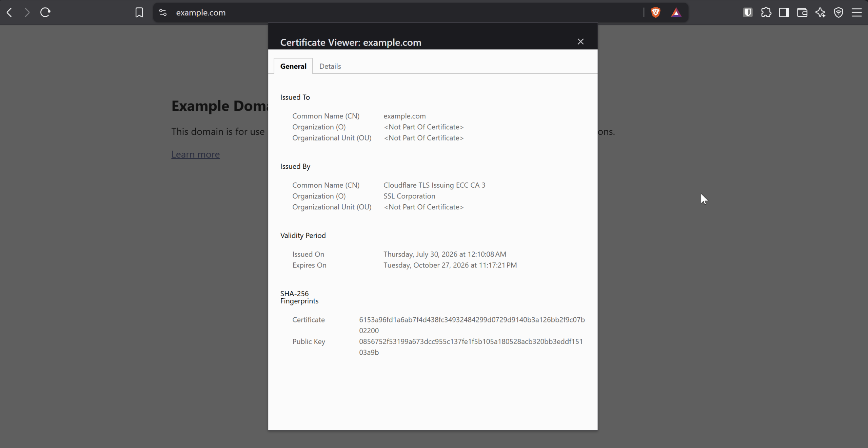Open Leo AI assistant

(x=821, y=13)
